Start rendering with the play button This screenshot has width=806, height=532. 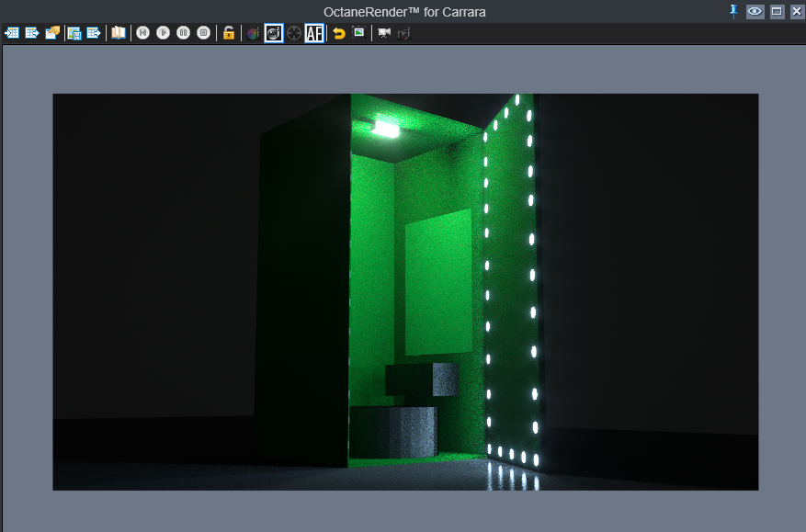(163, 33)
